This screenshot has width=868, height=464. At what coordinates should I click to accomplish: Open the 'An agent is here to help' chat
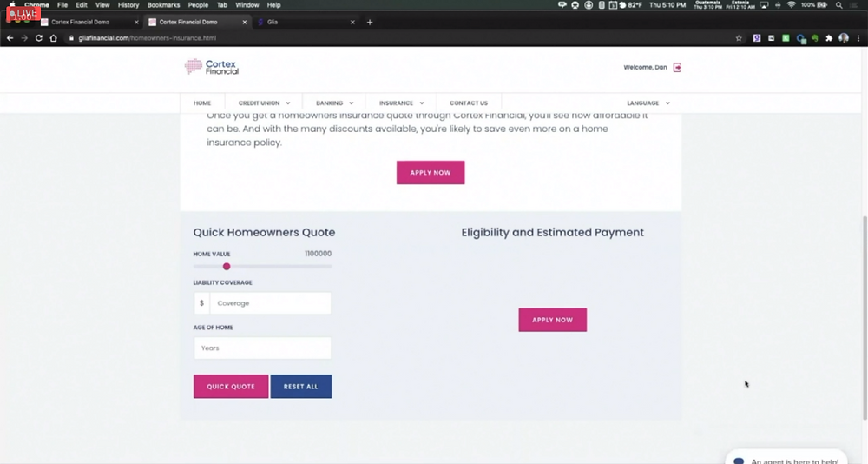pos(786,459)
